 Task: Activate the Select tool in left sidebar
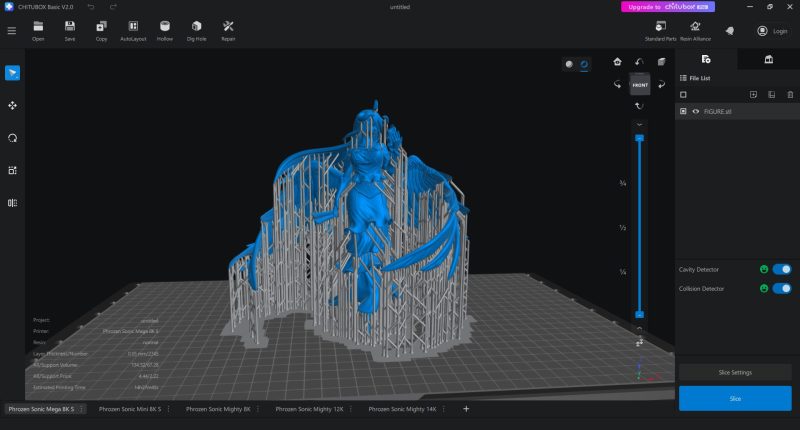[13, 73]
